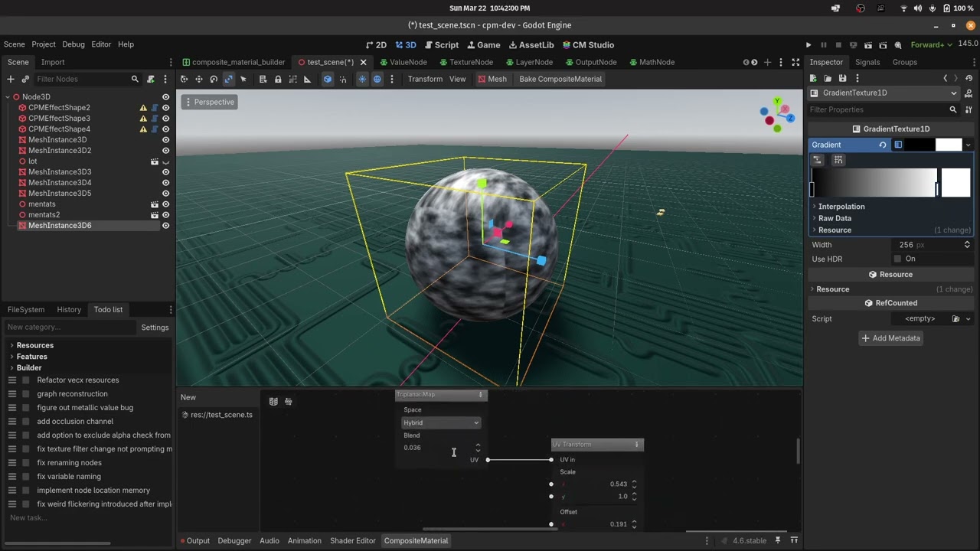
Task: Run the project with play button
Action: (808, 45)
